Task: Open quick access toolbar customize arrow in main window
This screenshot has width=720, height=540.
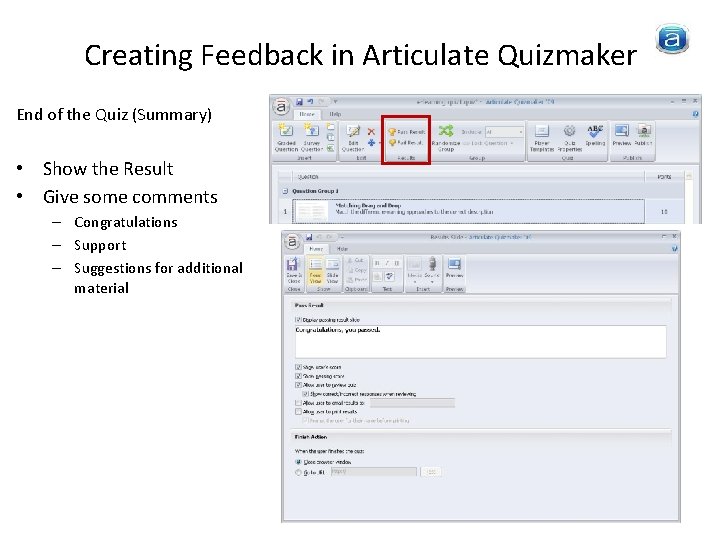Action: (x=336, y=101)
